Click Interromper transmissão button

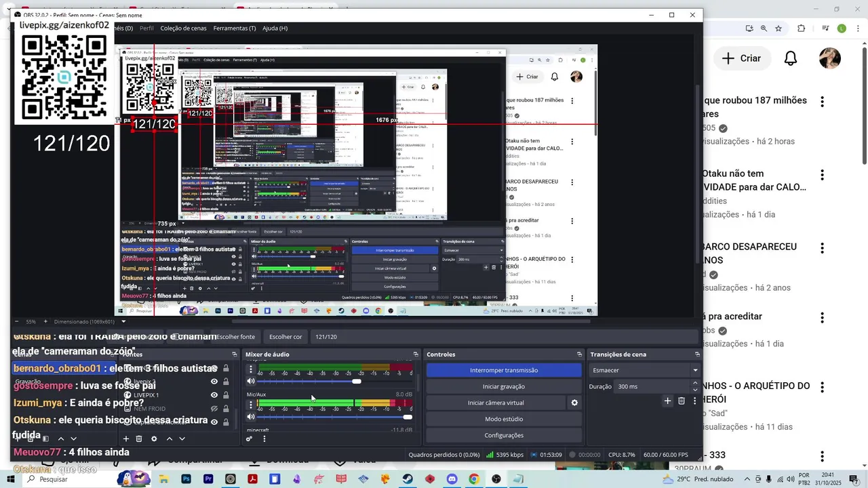(504, 370)
